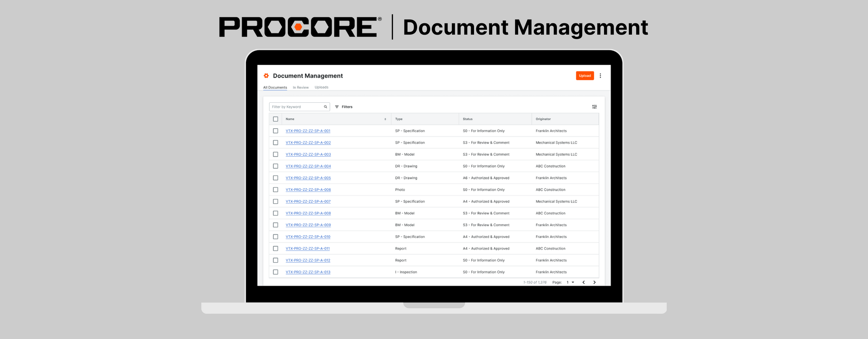Screen dimensions: 868x339
Task: Click the Filters funnel button
Action: tap(344, 107)
